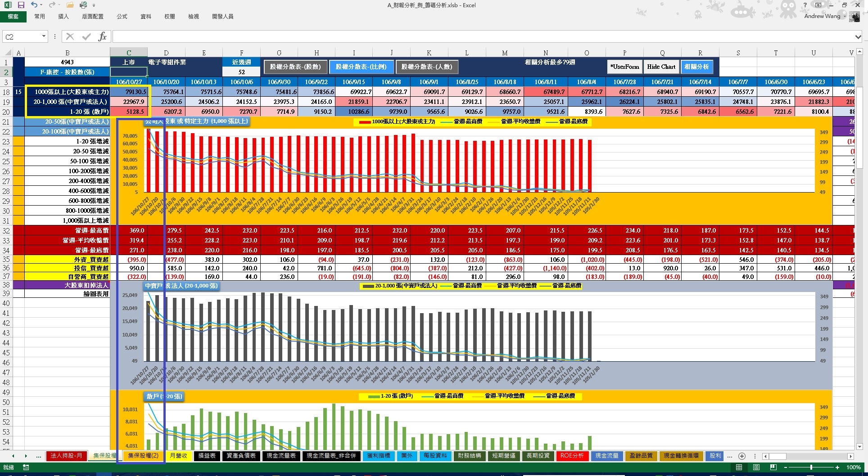The height and width of the screenshot is (476, 868).
Task: Click Andrew Wang profile picture
Action: point(854,17)
